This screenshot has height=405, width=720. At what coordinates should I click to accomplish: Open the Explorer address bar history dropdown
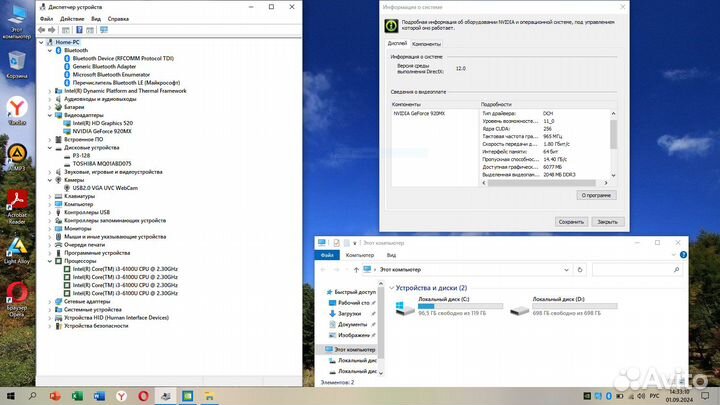click(566, 270)
